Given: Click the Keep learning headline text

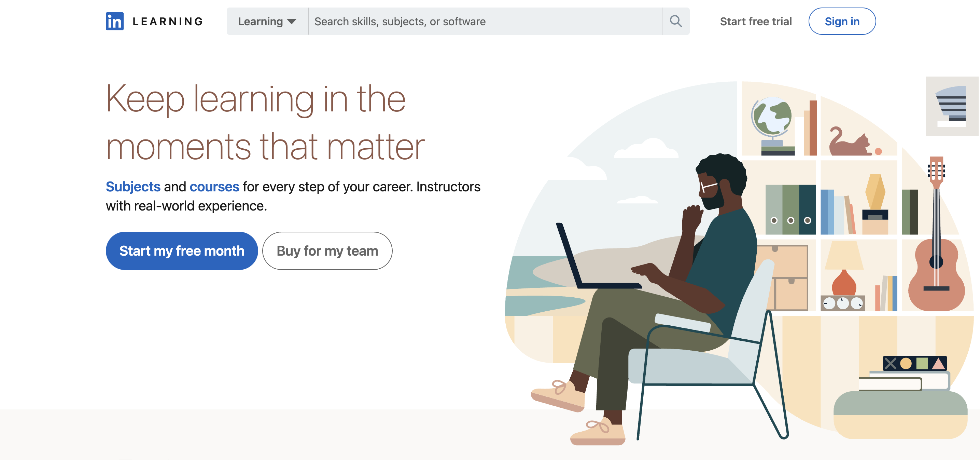Looking at the screenshot, I should 265,123.
